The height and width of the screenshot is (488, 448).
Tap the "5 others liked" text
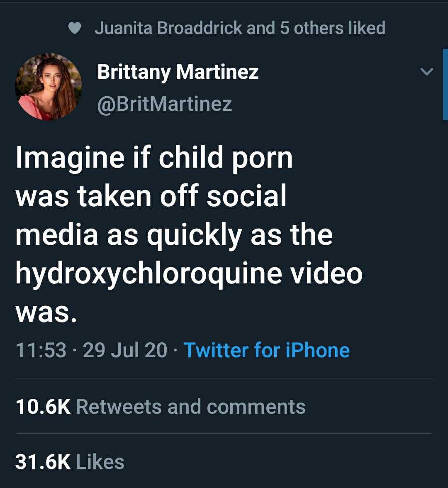(x=333, y=28)
